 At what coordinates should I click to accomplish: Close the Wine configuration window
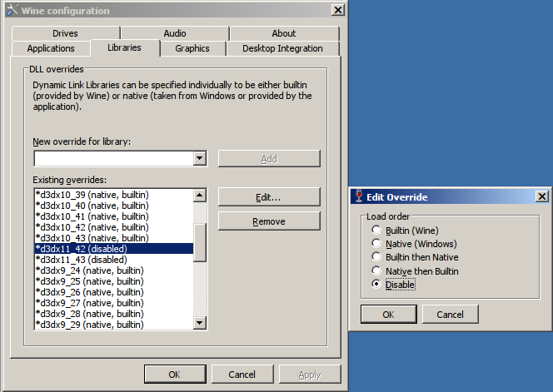point(338,10)
